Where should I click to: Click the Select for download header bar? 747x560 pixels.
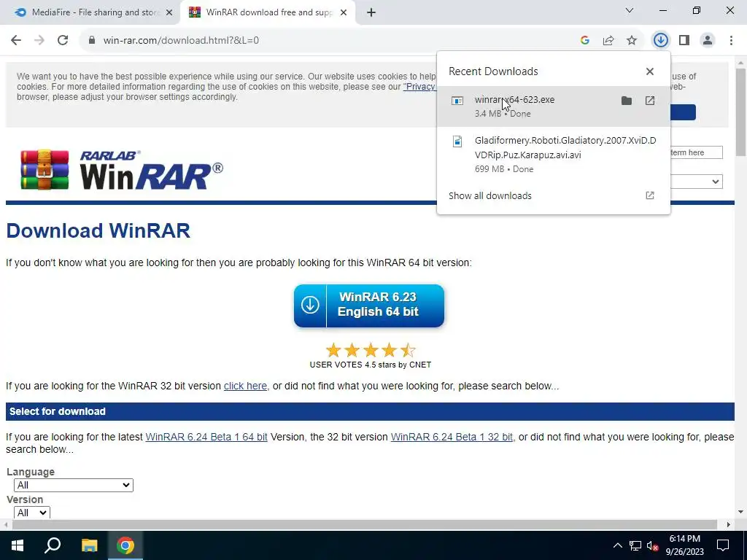[x=370, y=411]
